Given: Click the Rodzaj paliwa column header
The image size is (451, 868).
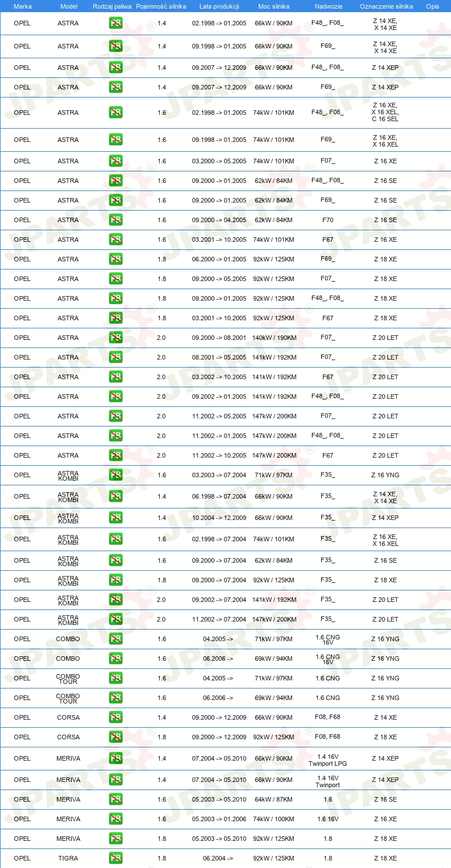Looking at the screenshot, I should point(112,6).
